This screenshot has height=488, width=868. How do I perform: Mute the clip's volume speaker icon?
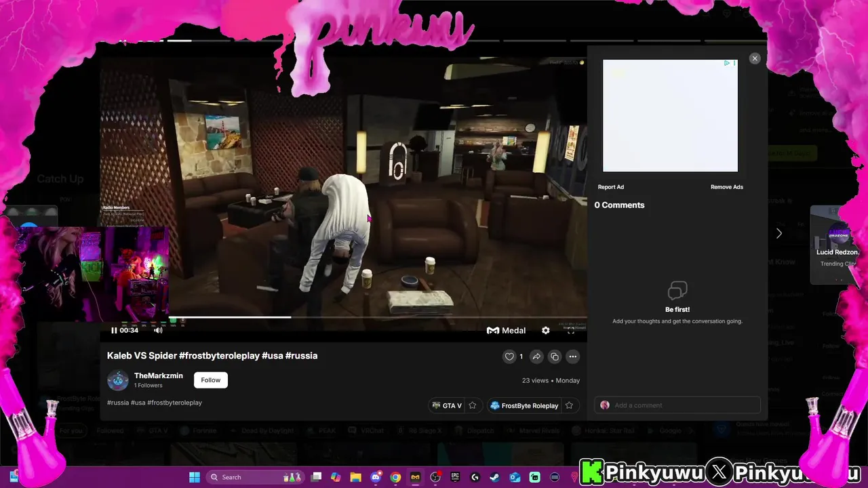[158, 331]
